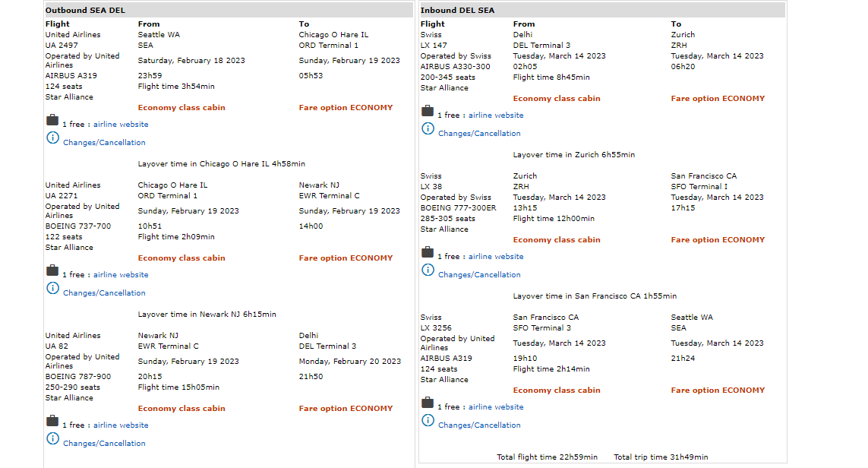
Task: Click info icon for San Francisco–Seattle flight
Action: (428, 420)
